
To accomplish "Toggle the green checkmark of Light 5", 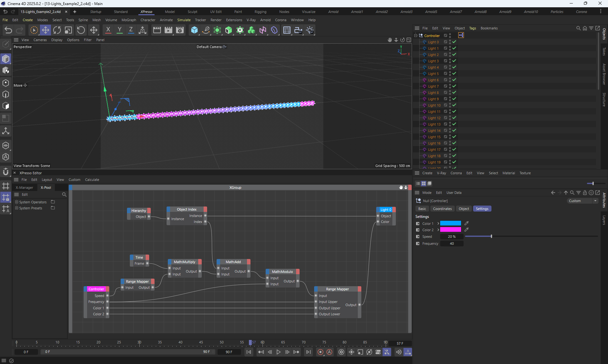I will point(454,73).
